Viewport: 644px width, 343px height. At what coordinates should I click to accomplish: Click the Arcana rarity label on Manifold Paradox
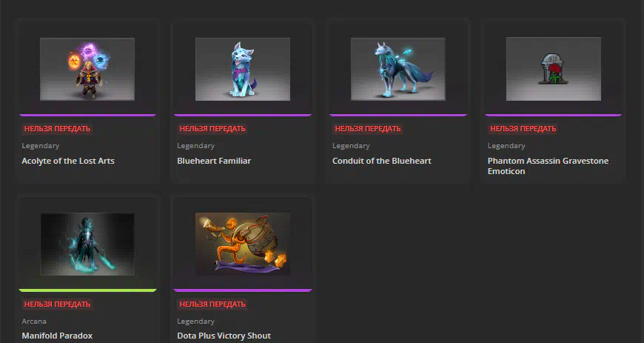click(x=34, y=322)
